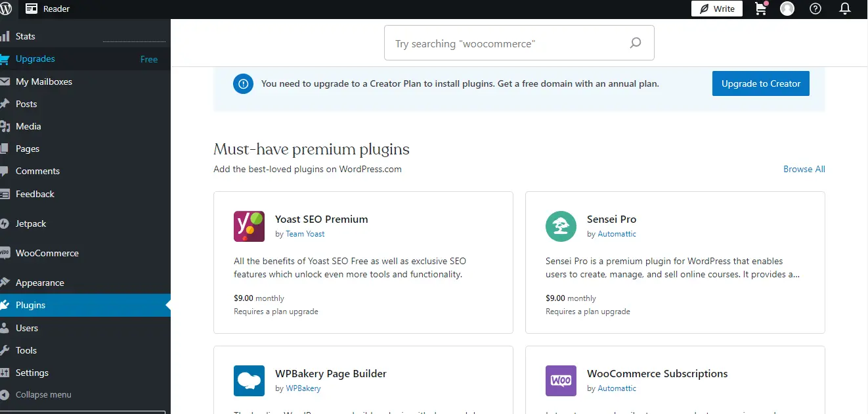
Task: Click the Write button
Action: 717,9
